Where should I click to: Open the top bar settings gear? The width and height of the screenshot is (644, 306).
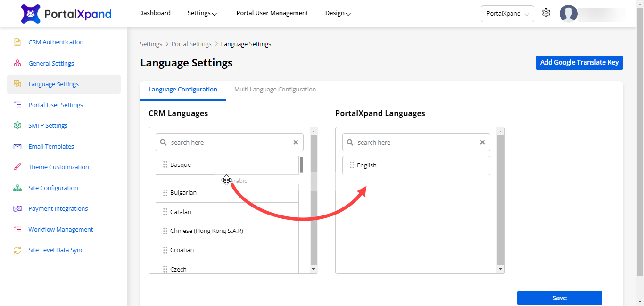546,13
